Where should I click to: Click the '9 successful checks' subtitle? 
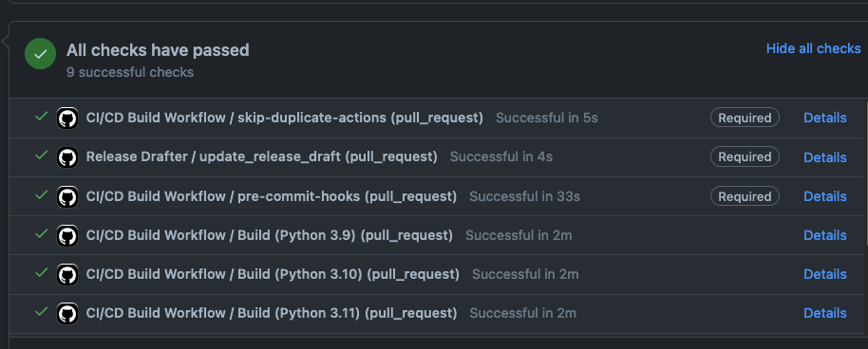click(x=130, y=72)
